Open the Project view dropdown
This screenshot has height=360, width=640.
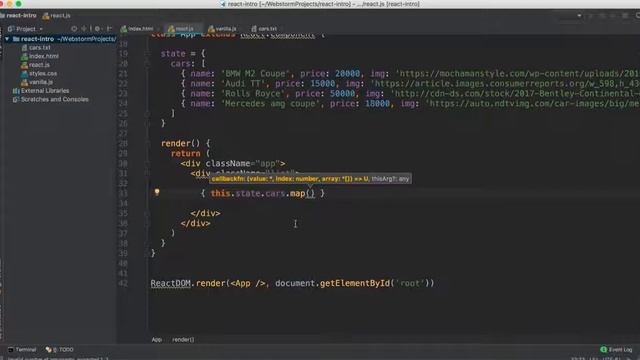(x=25, y=29)
